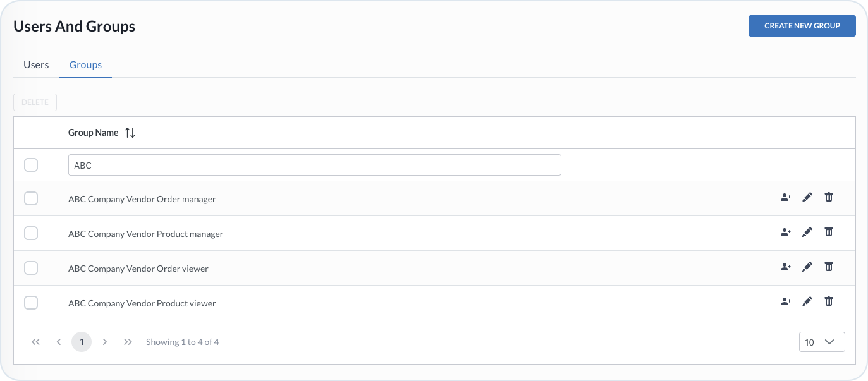
Task: Delete the Vendor Order viewer group
Action: point(829,267)
